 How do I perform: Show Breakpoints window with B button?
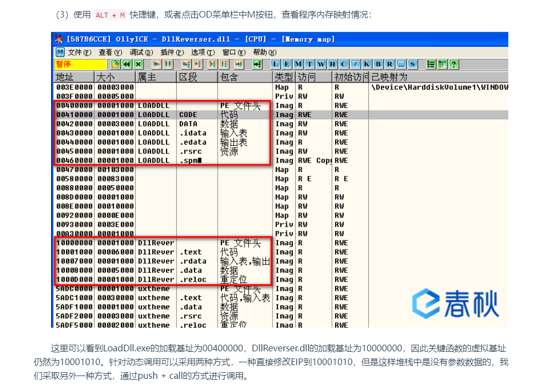point(378,64)
